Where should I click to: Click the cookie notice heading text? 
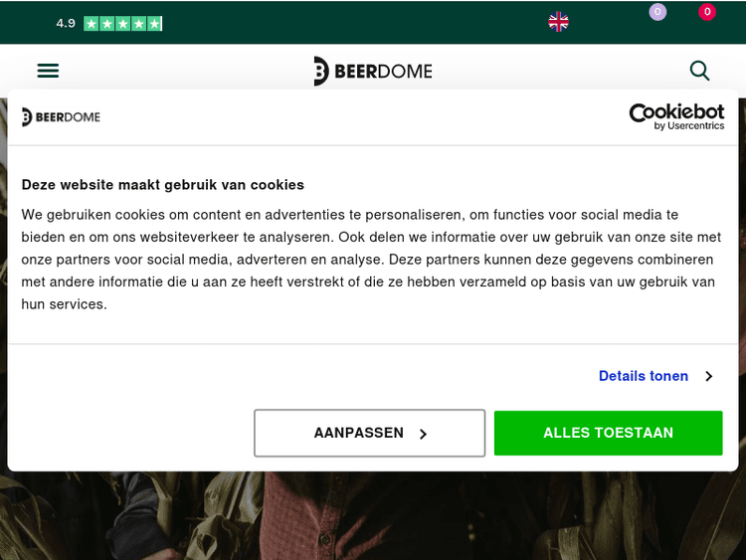pyautogui.click(x=163, y=184)
